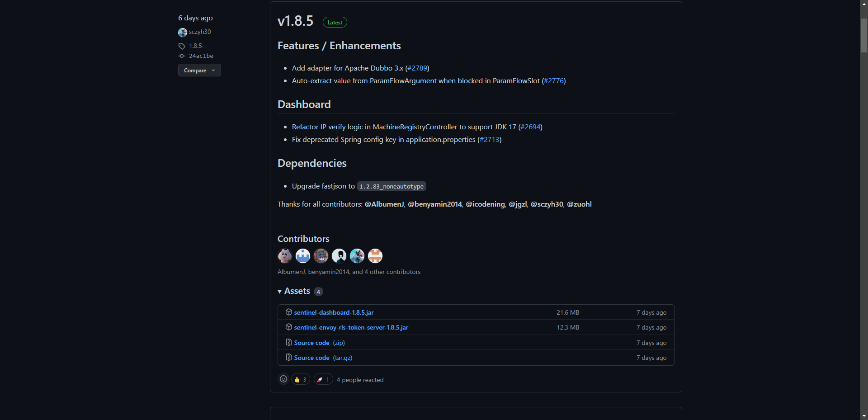Screen dimensions: 868x420
Task: Click '1.2.83_noneautotype' code text
Action: tap(392, 186)
